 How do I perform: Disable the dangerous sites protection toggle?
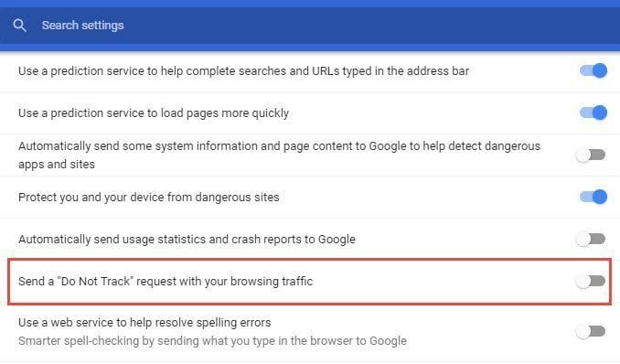[593, 197]
